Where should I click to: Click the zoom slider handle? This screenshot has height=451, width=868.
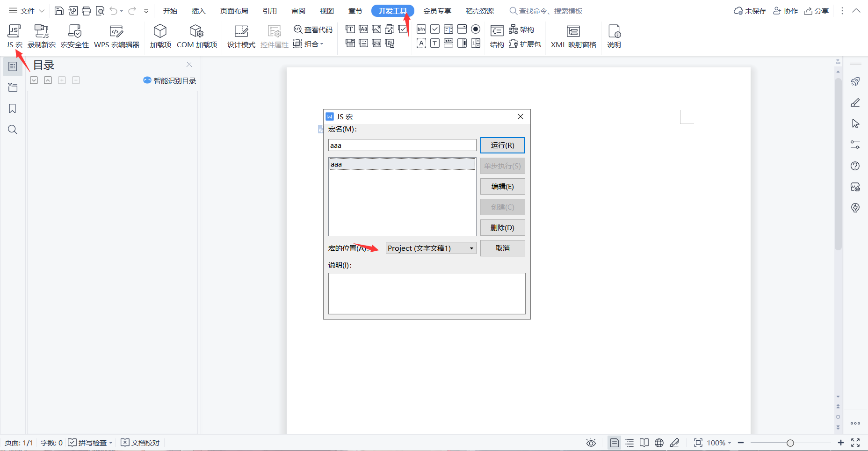coord(790,443)
